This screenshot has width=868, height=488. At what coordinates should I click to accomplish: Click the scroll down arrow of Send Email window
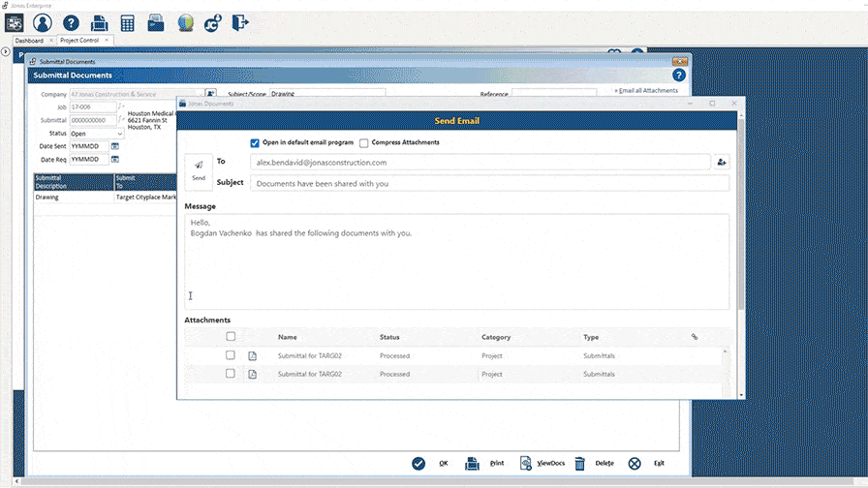point(741,395)
